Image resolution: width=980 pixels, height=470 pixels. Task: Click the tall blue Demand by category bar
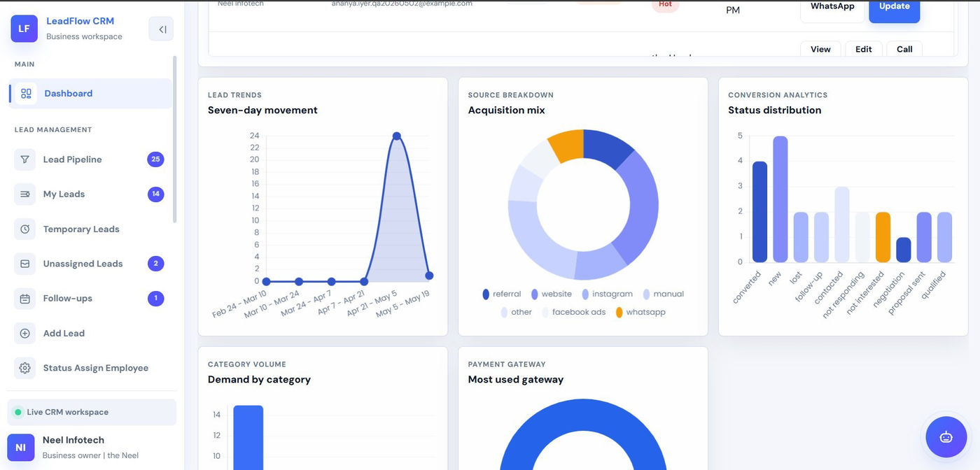[x=248, y=437]
